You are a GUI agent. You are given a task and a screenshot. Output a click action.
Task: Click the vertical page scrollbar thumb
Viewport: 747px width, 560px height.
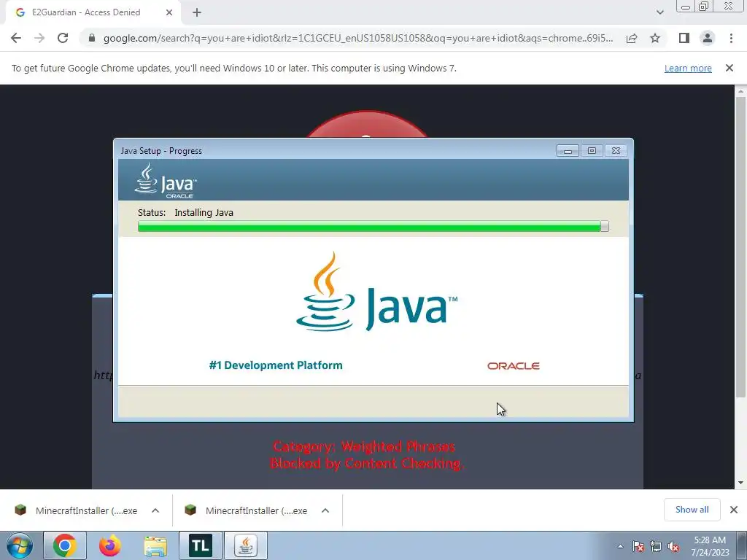tap(740, 246)
